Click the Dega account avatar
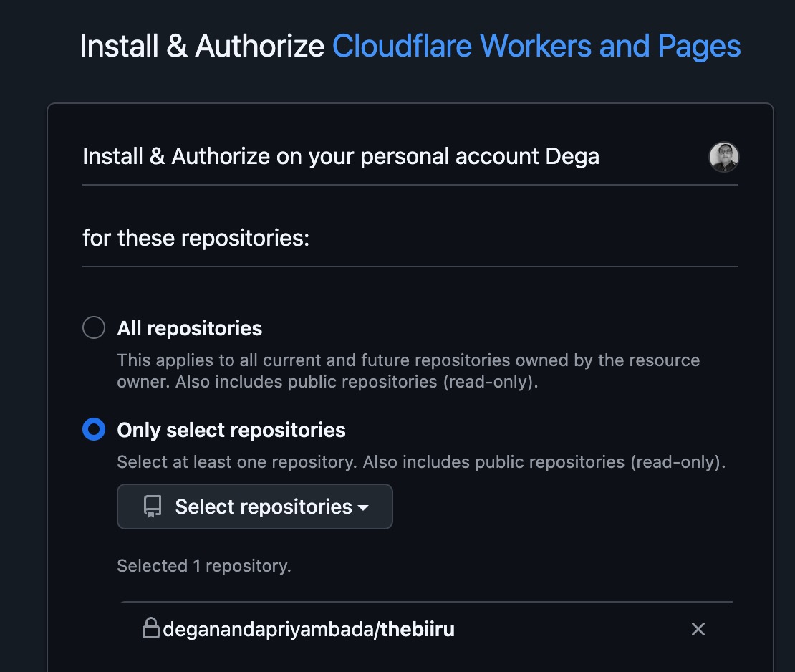 point(723,157)
